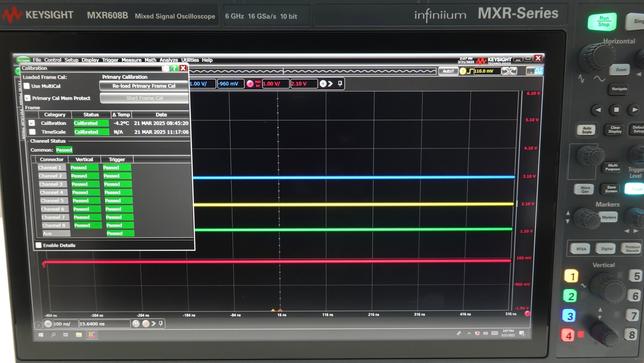Click the pink channel 4 marker at bottom right

(x=527, y=314)
